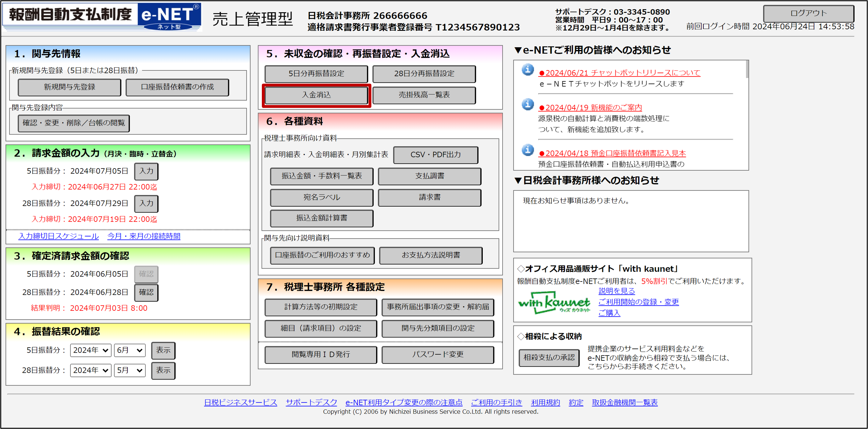
Task: Click info icon beside 預金口座振替依頼書記入見本 notice
Action: click(x=527, y=150)
